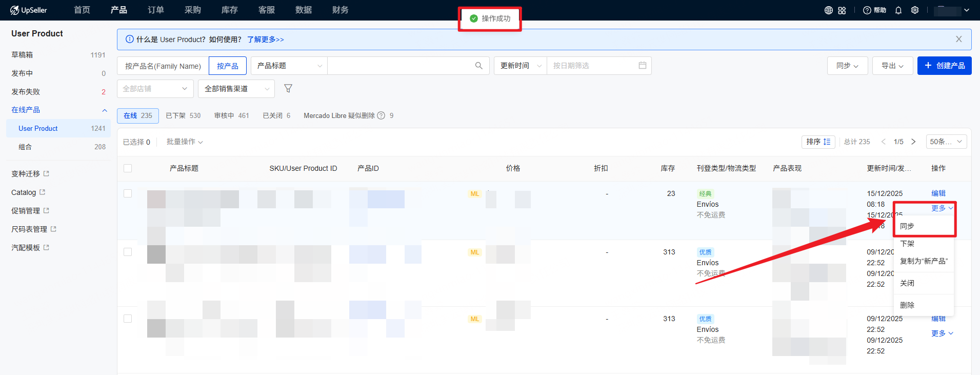Close the User Product info banner
The height and width of the screenshot is (375, 980).
(x=958, y=40)
